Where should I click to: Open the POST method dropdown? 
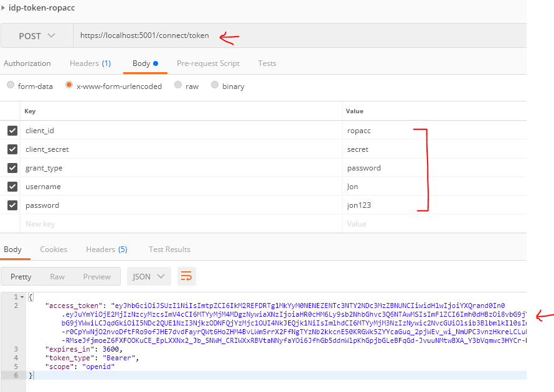[37, 36]
